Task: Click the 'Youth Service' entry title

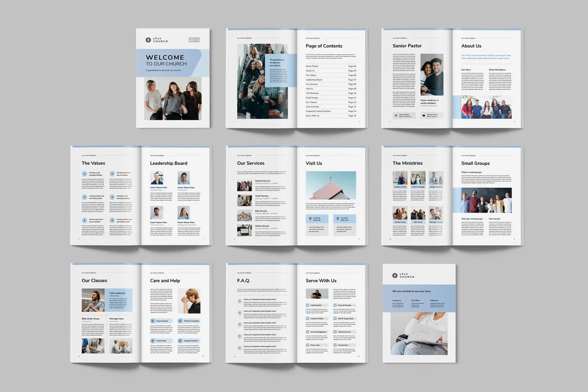Action: 262,196
